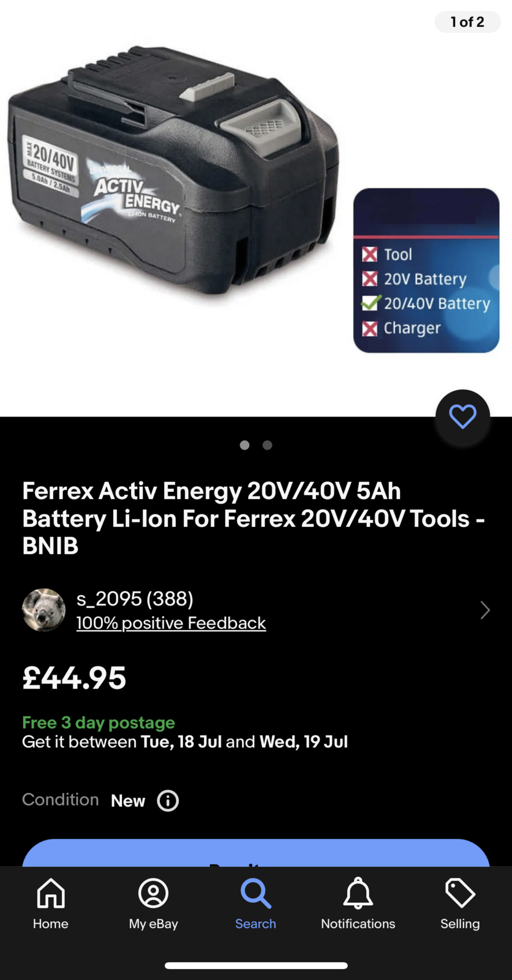Screen dimensions: 512x980
Task: Select the second image pagination dot
Action: (268, 445)
